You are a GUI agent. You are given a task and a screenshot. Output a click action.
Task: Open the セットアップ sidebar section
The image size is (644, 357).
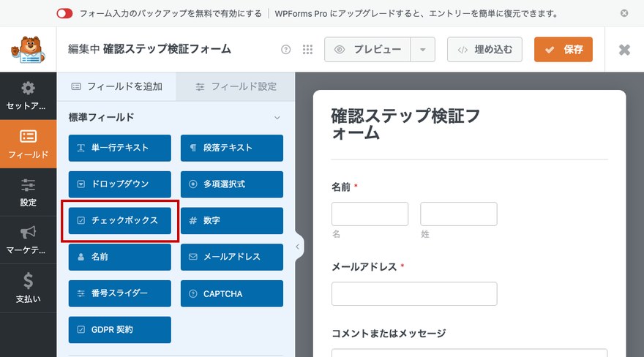tap(28, 96)
